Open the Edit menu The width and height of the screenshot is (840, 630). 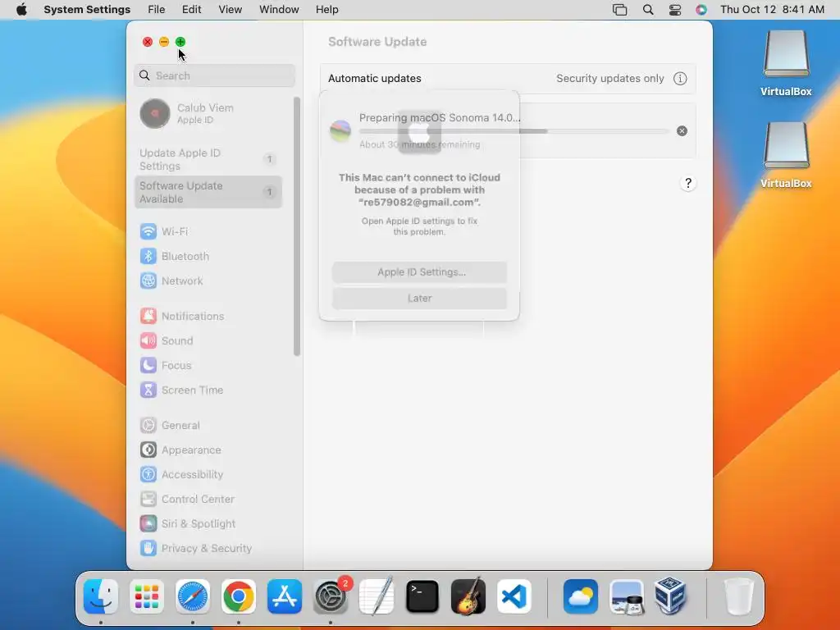coord(191,10)
